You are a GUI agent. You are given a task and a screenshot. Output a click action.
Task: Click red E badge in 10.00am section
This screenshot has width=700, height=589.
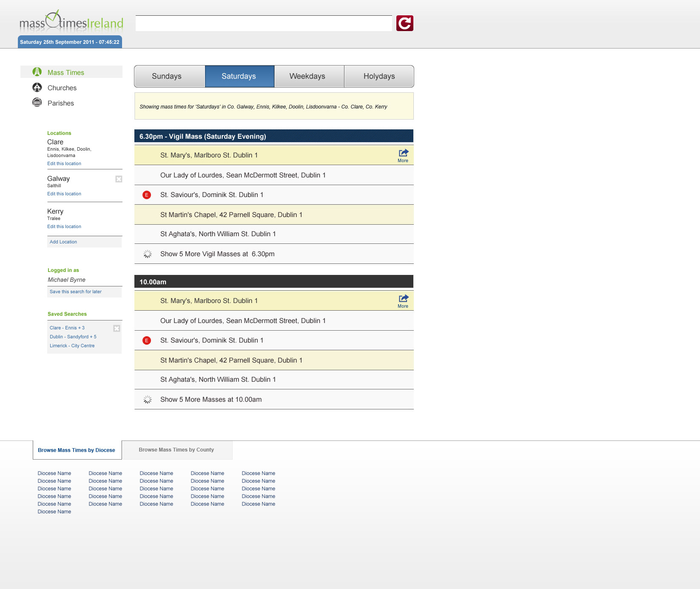(147, 340)
